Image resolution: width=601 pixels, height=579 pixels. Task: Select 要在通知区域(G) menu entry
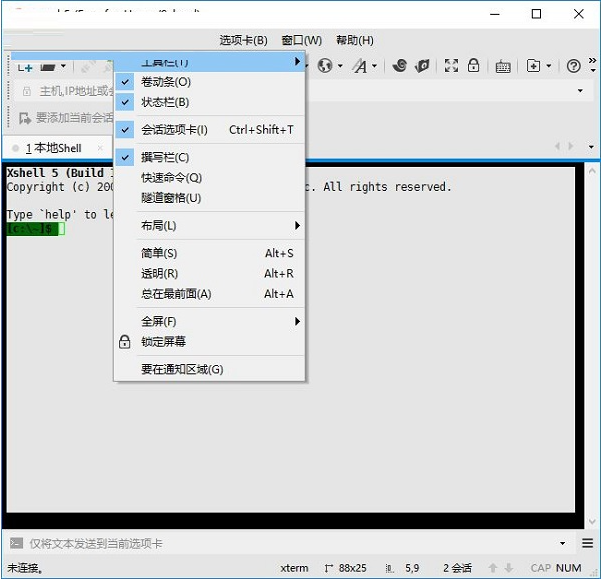[x=209, y=369]
